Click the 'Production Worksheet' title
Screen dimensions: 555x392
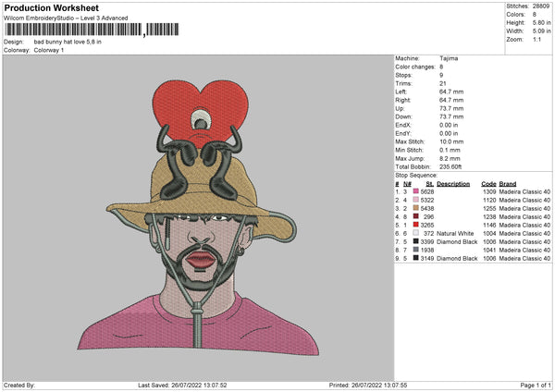(x=51, y=7)
